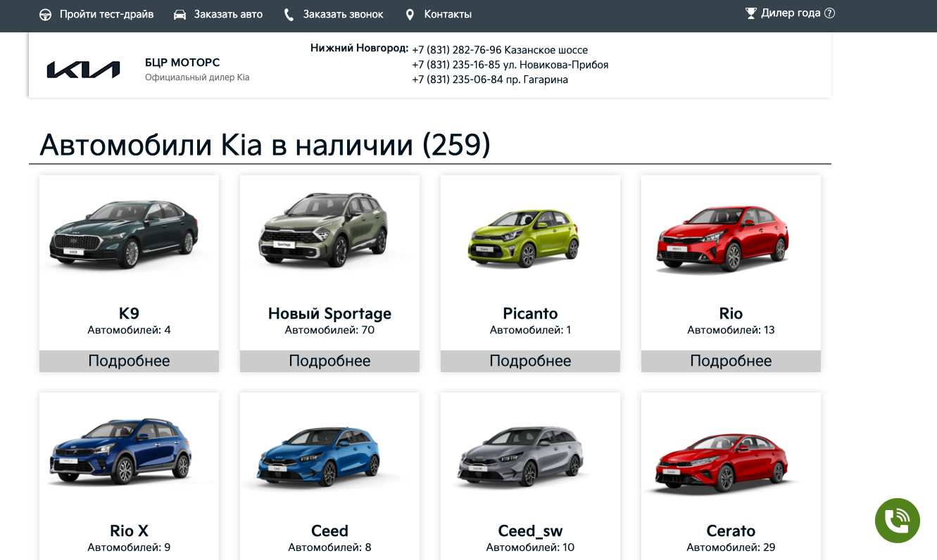
Task: Click Подробнее under the K9 card
Action: pos(129,361)
